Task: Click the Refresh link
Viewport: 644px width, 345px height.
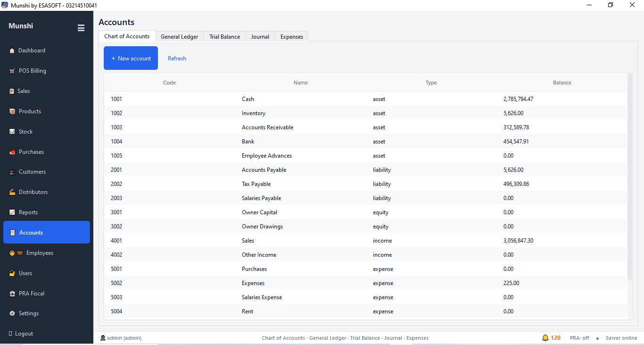Action: 177,59
